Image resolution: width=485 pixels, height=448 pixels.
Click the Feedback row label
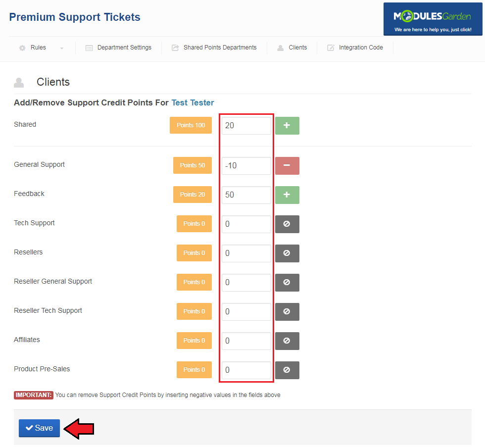coord(29,194)
